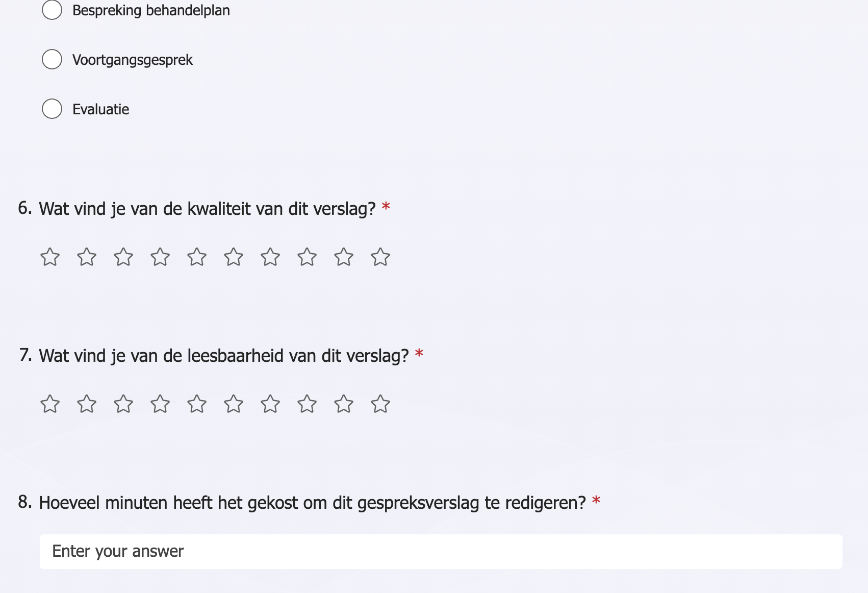868x593 pixels.
Task: Give 1 star for question 6 quality rating
Action: pos(49,257)
